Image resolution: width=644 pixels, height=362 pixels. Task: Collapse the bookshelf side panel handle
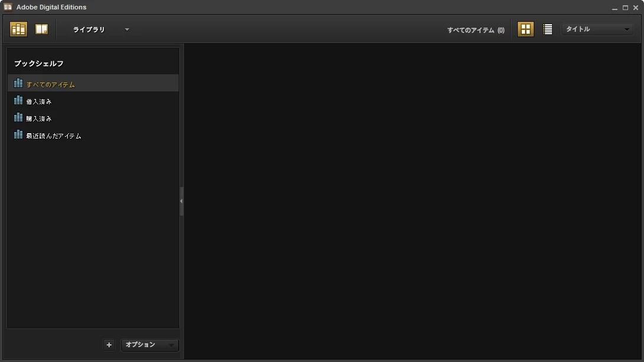point(181,201)
